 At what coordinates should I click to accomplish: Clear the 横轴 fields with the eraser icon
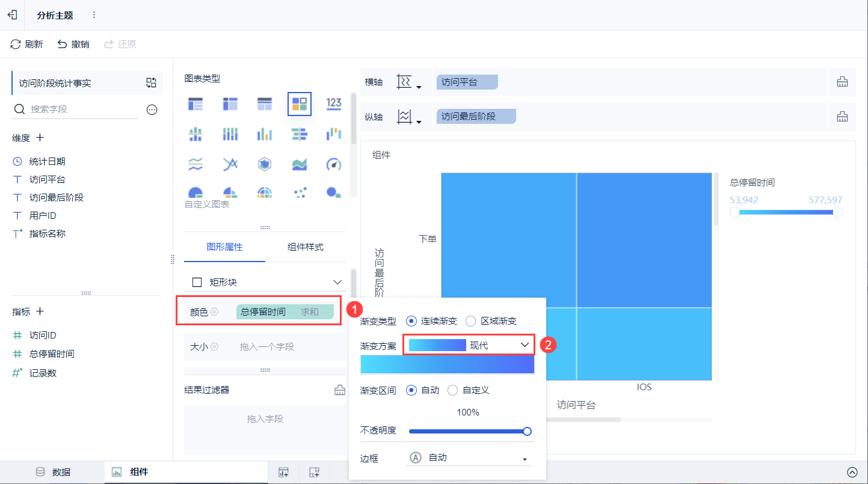pyautogui.click(x=842, y=82)
